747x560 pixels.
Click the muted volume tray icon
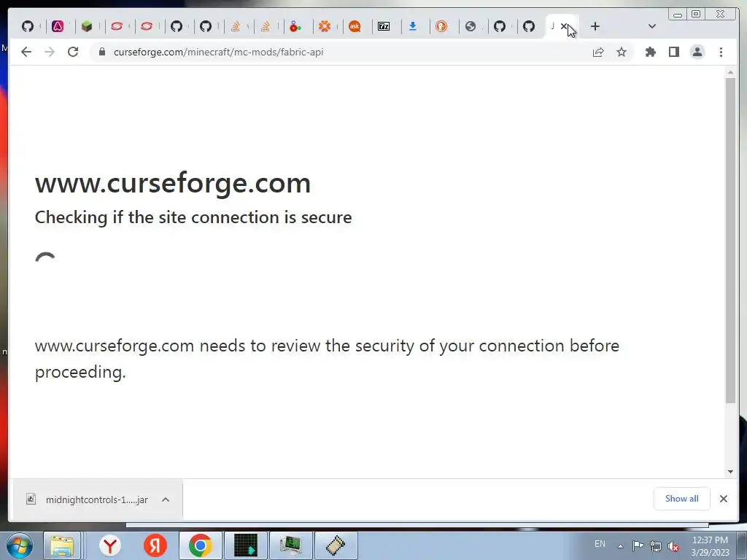coord(673,546)
